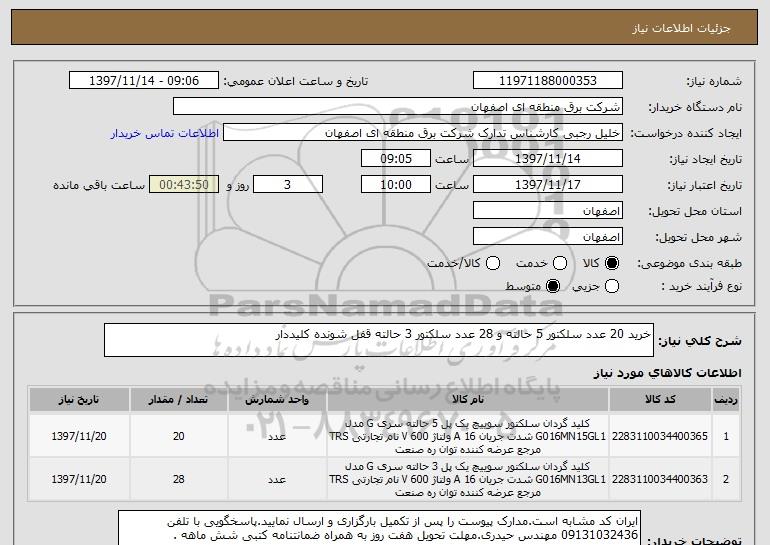Image resolution: width=770 pixels, height=545 pixels.
Task: Click the تاریخ اعتبار نیاز label
Action: coord(705,185)
